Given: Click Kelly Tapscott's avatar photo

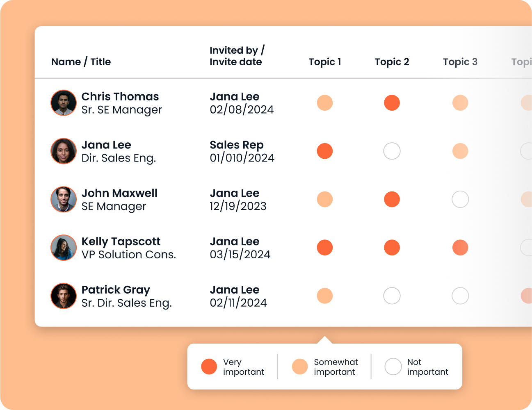Looking at the screenshot, I should click(64, 248).
